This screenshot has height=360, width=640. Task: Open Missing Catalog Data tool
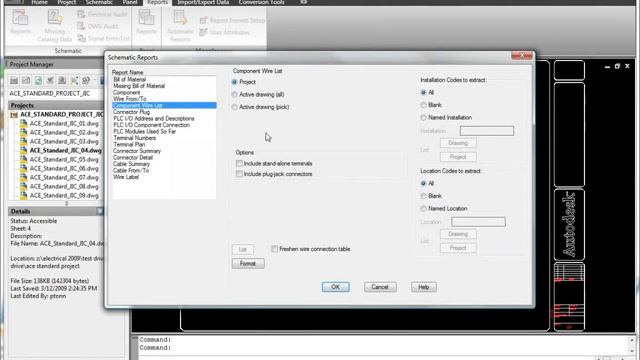[x=55, y=26]
